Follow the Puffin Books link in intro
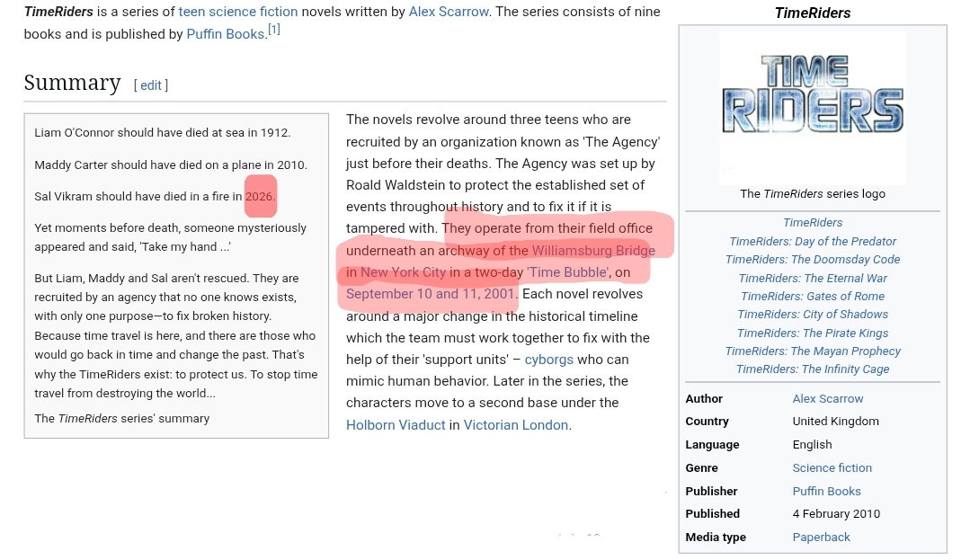 pos(225,34)
